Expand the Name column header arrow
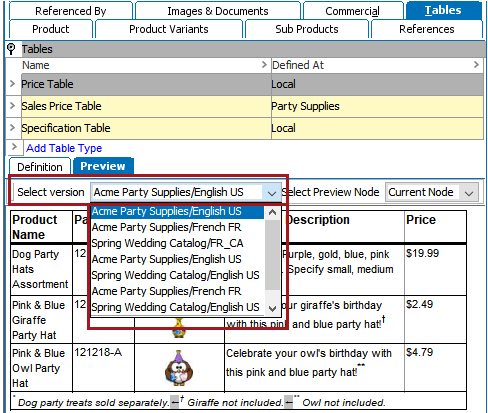 [264, 65]
